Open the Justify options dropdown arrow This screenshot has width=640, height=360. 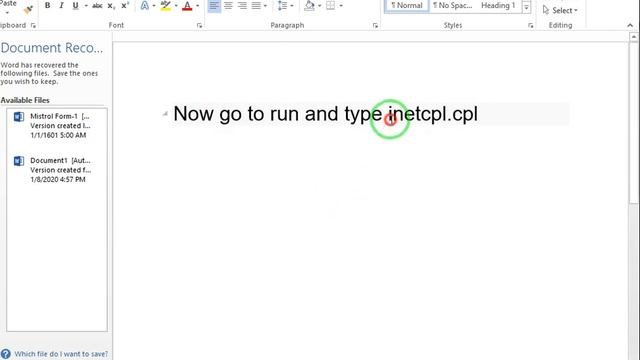(x=265, y=6)
